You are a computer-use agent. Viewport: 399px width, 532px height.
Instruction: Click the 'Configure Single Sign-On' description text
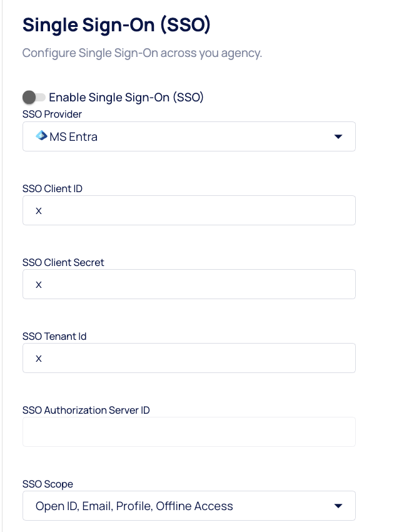142,53
